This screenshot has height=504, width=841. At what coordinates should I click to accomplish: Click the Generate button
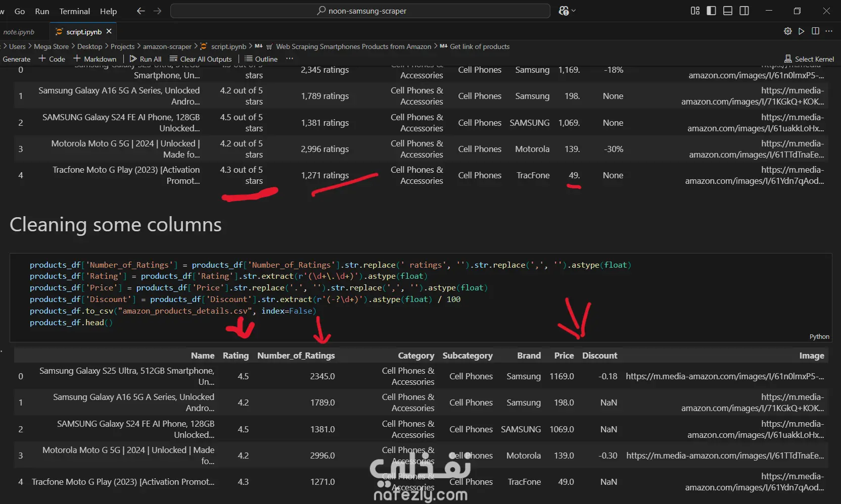click(16, 59)
